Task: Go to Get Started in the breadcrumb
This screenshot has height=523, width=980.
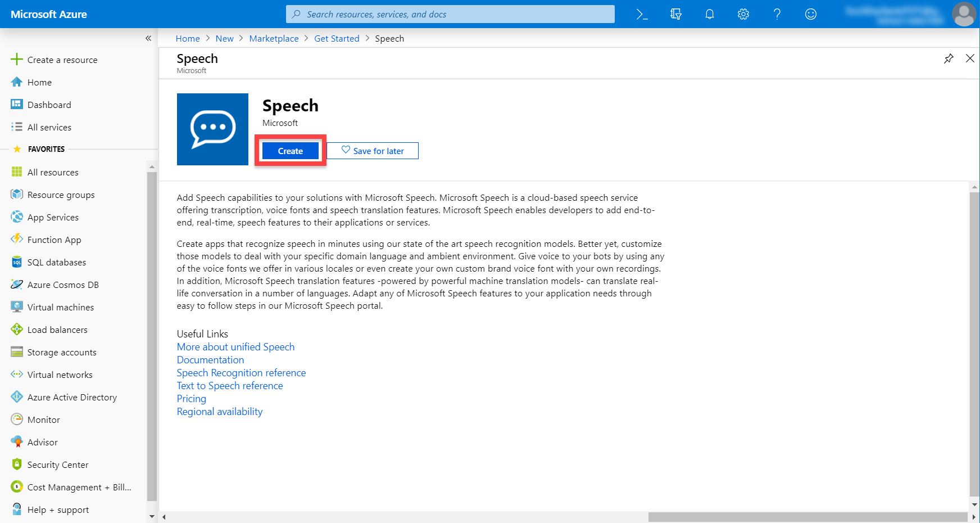Action: coord(337,38)
